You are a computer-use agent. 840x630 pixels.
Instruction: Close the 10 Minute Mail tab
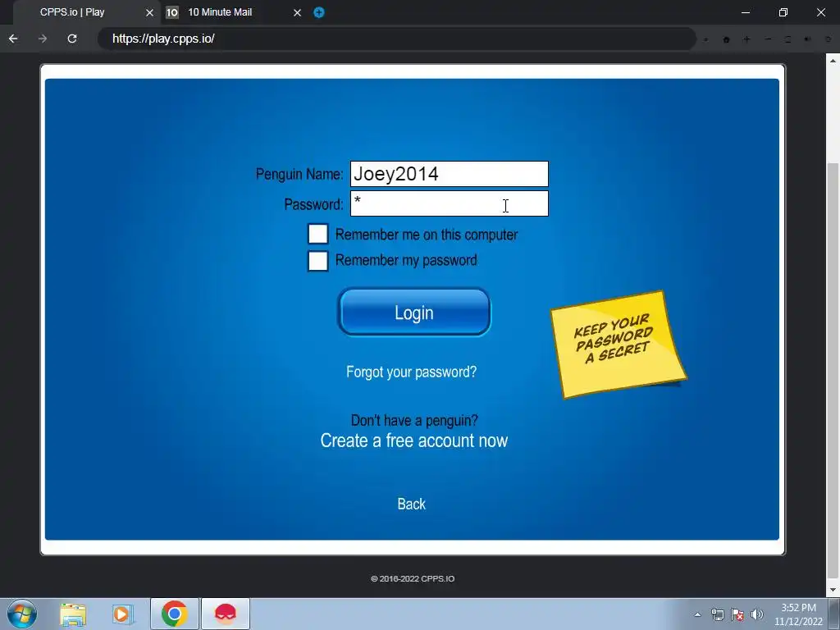297,12
